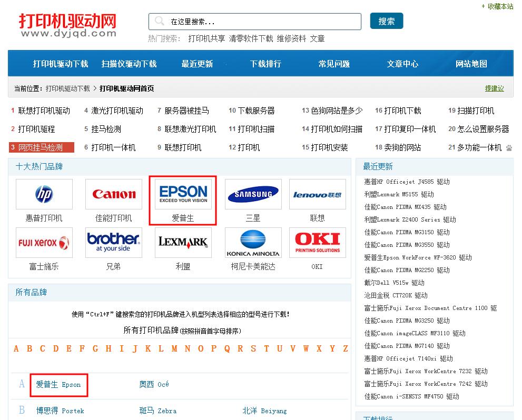
Task: Open 常见问题 navigation tab
Action: tap(334, 64)
